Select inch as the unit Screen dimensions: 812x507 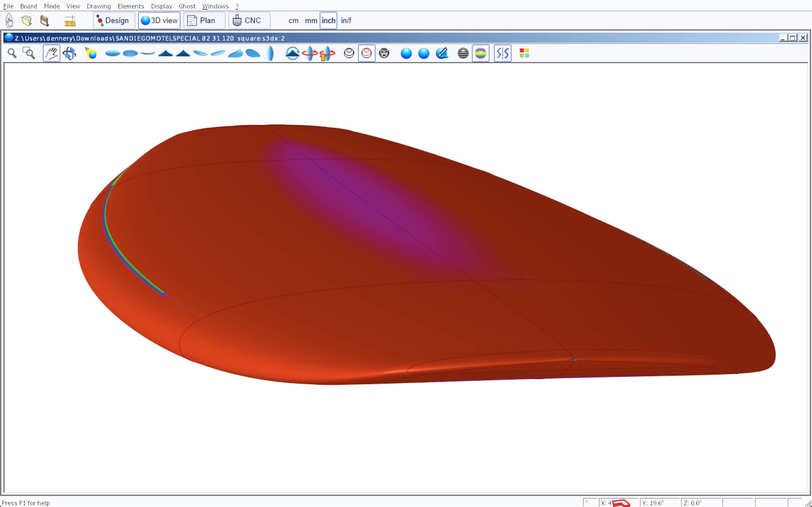pos(328,21)
